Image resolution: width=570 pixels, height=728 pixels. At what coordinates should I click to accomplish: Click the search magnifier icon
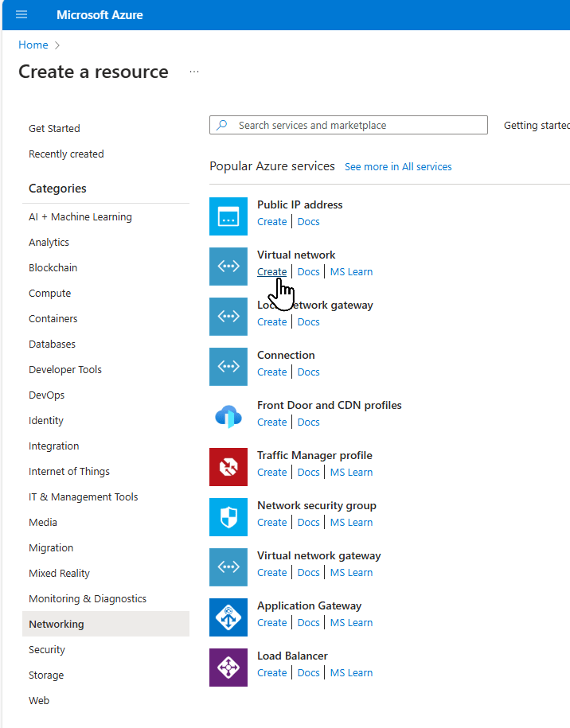pos(222,125)
